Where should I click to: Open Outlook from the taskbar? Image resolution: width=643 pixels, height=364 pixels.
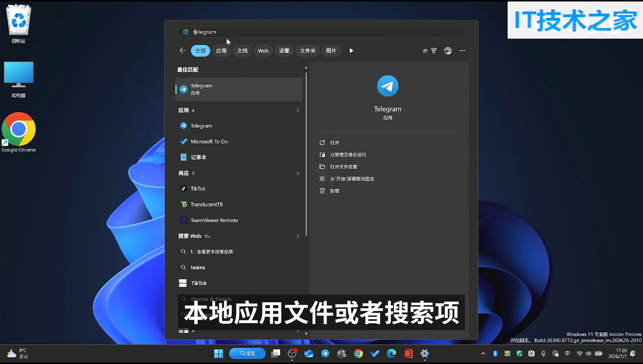(309, 353)
